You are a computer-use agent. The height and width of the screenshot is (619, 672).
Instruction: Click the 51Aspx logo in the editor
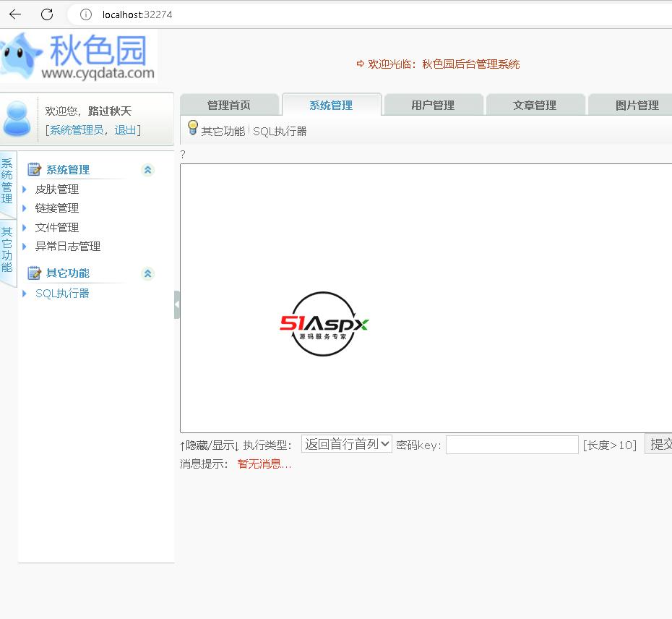pyautogui.click(x=324, y=324)
